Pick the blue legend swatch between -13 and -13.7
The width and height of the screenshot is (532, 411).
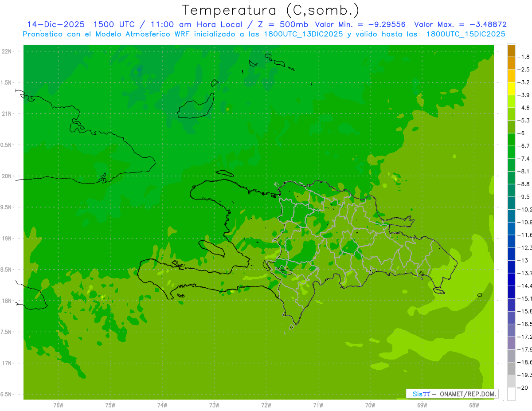(511, 266)
